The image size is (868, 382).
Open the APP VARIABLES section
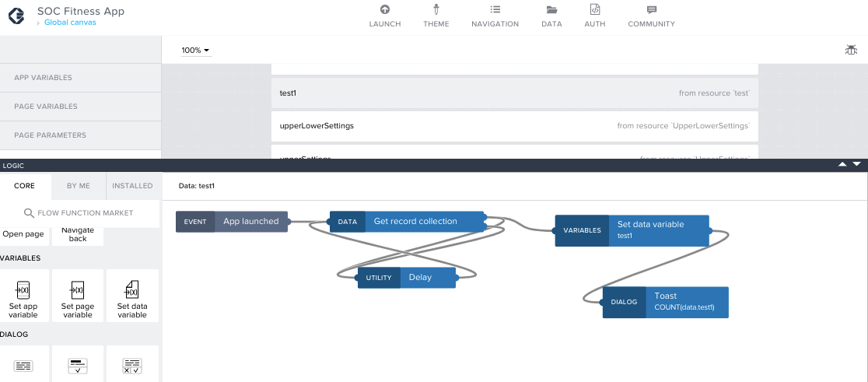click(x=80, y=78)
